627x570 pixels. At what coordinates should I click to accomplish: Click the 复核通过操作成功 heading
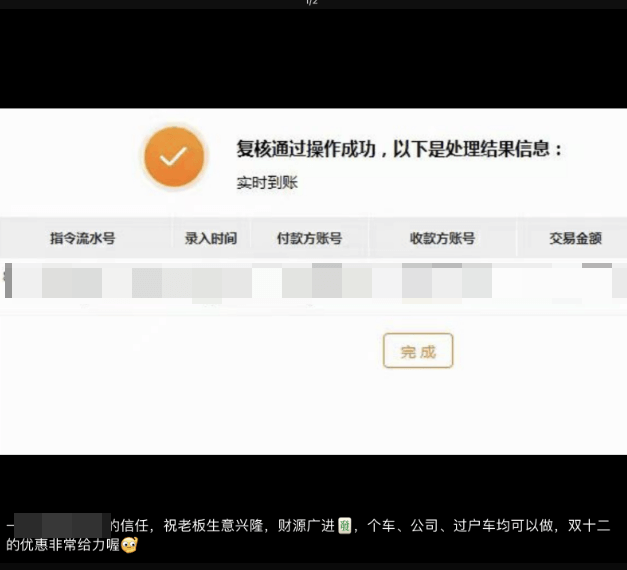306,149
